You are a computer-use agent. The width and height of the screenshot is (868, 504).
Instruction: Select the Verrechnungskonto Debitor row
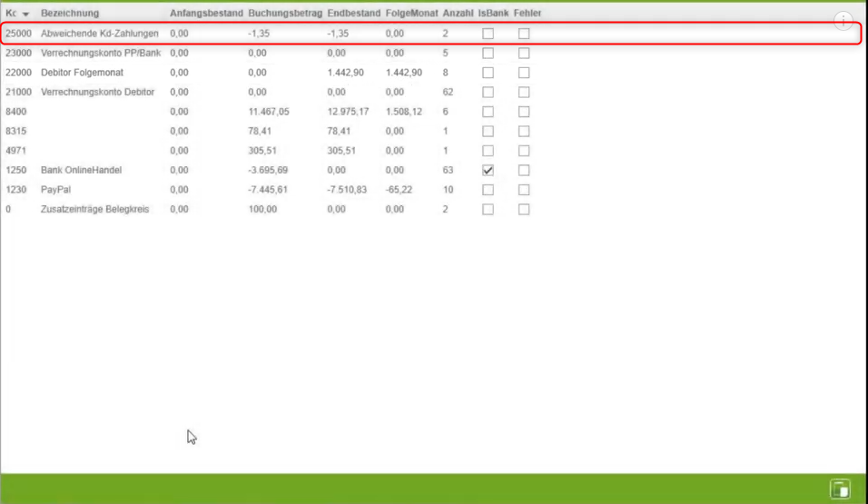97,92
